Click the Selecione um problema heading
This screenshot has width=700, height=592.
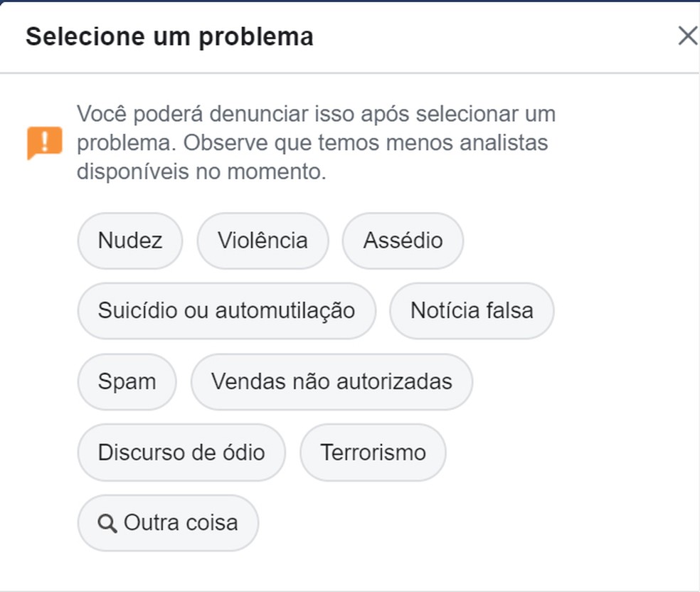(x=169, y=36)
